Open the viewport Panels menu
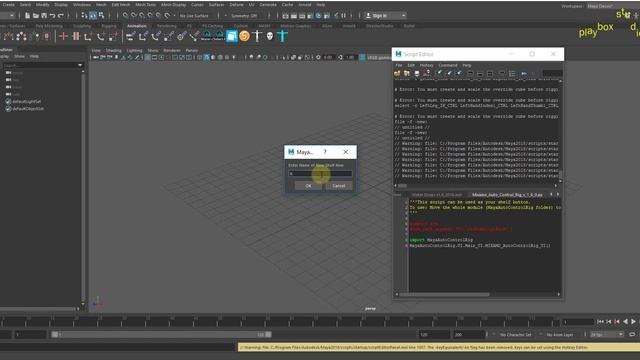This screenshot has height=360, width=640. (x=191, y=51)
